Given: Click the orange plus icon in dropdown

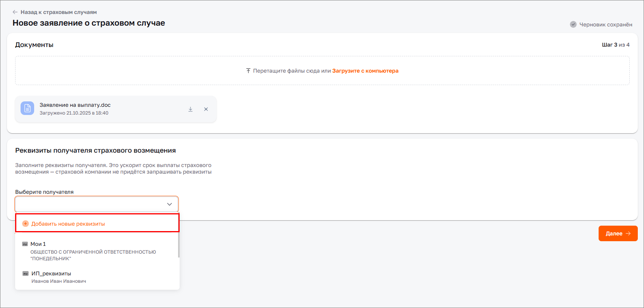Looking at the screenshot, I should point(26,224).
